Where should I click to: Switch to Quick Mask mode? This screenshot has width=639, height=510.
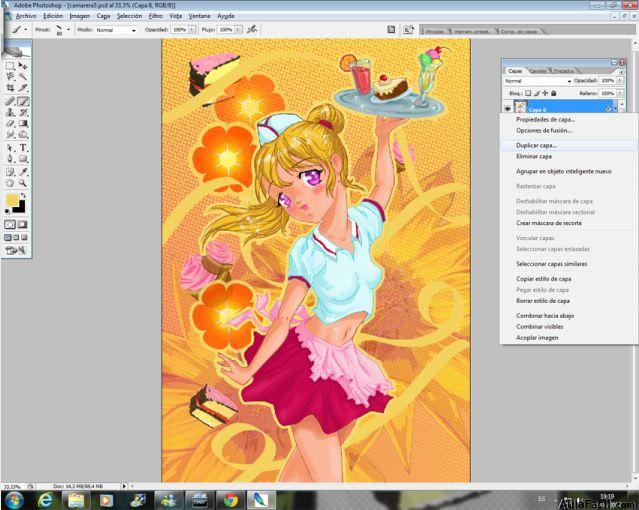pyautogui.click(x=22, y=225)
